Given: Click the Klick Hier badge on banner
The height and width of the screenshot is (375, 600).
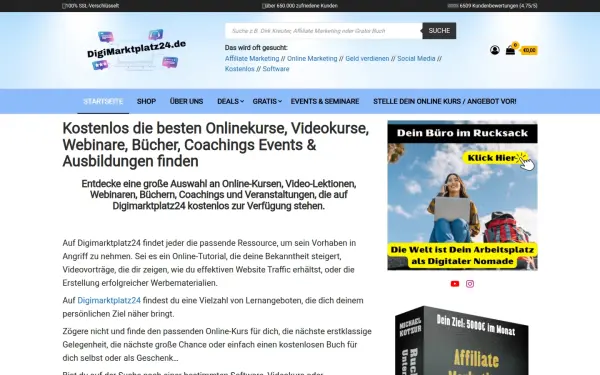Looking at the screenshot, I should pyautogui.click(x=495, y=158).
